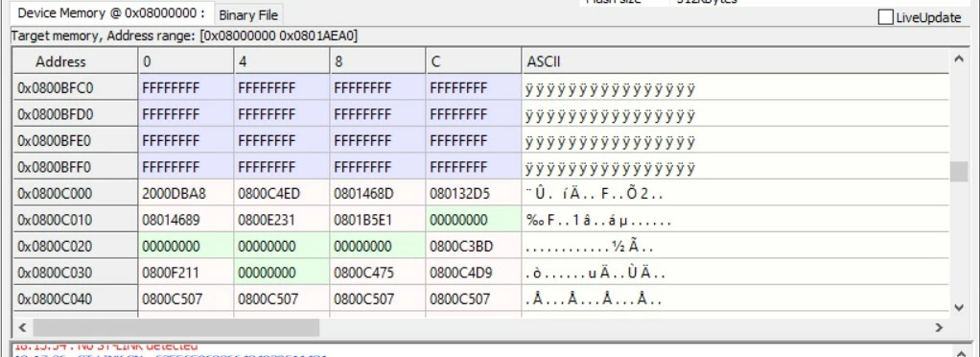Screen dimensions: 980x357
Task: Select address row 0x0800BFE0
Action: click(75, 141)
